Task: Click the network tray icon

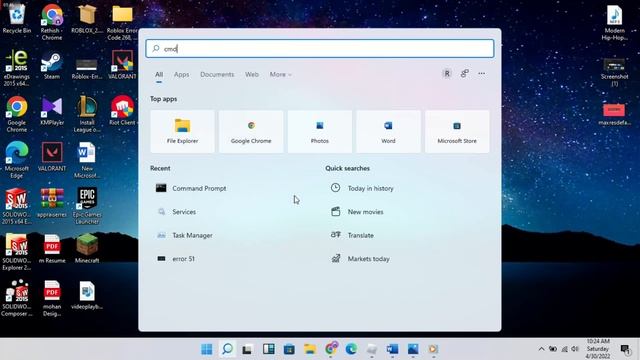Action: pyautogui.click(x=564, y=349)
